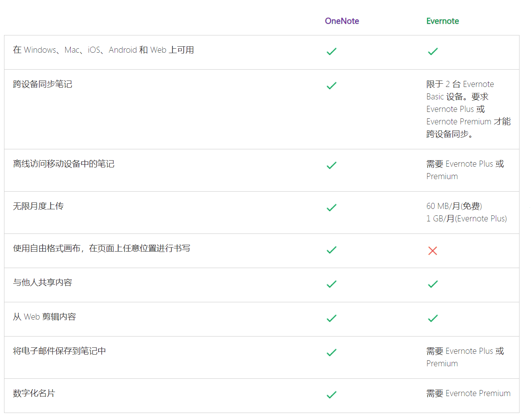Viewport: 532px width, 415px height.
Task: Click OneNote checkmark for 使用自由格式画布 row
Action: click(x=331, y=250)
